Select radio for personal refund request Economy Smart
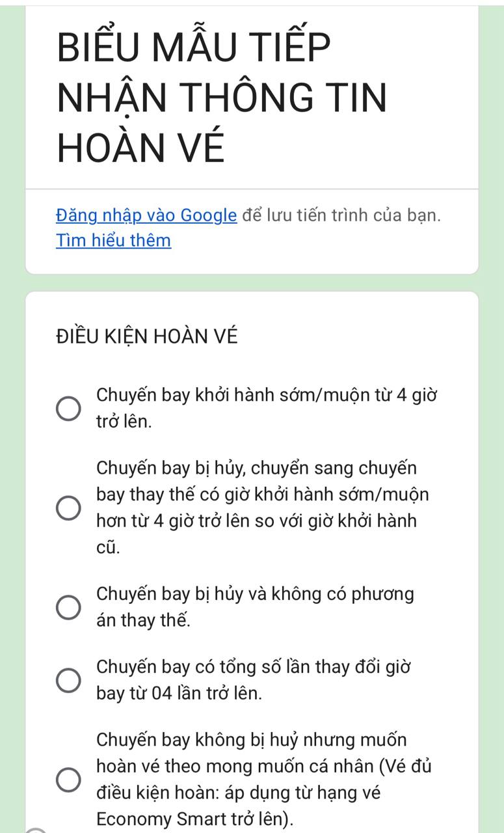 pos(68,780)
